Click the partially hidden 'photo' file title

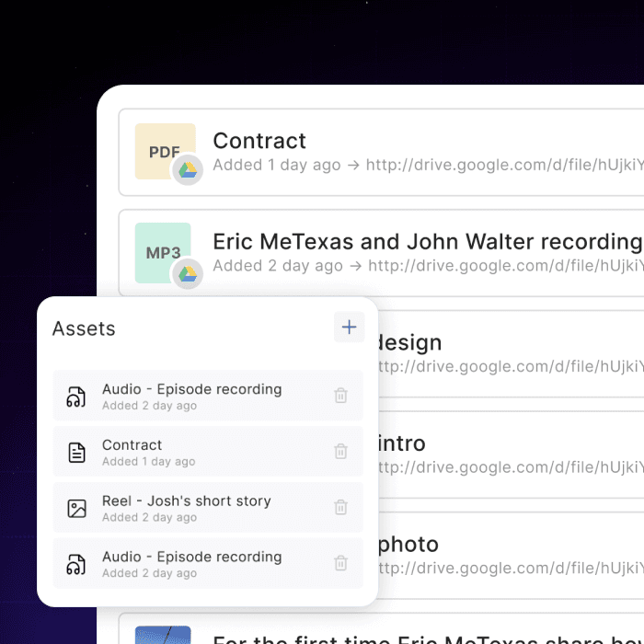click(408, 545)
